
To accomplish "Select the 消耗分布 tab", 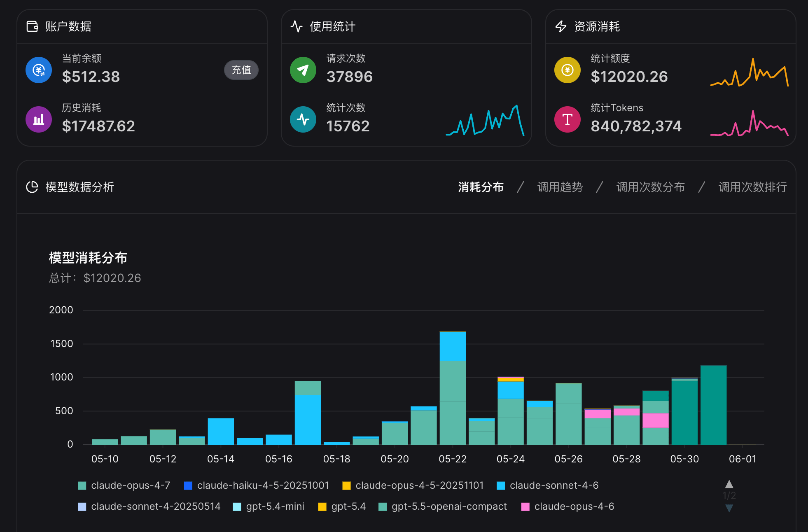I will [x=481, y=187].
